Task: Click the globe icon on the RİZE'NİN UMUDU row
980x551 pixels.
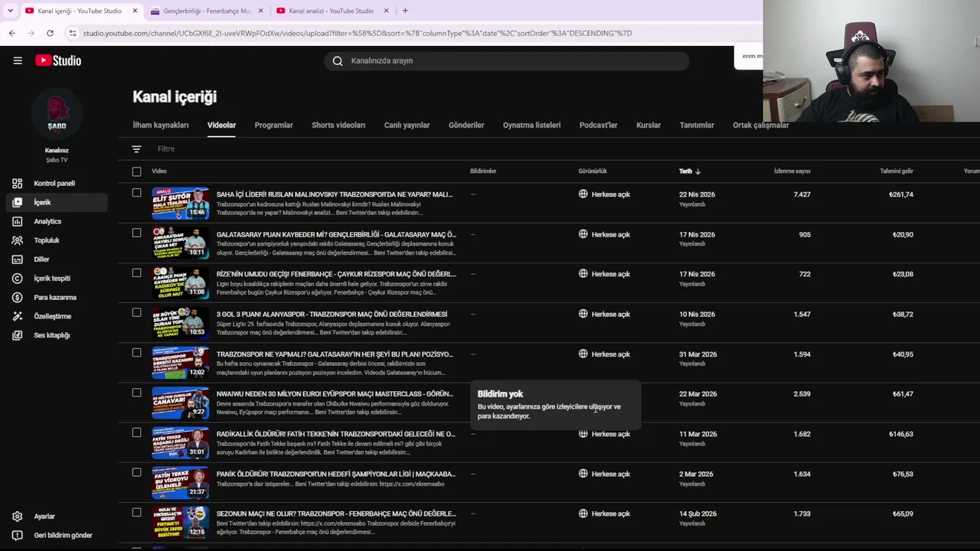Action: pos(583,274)
